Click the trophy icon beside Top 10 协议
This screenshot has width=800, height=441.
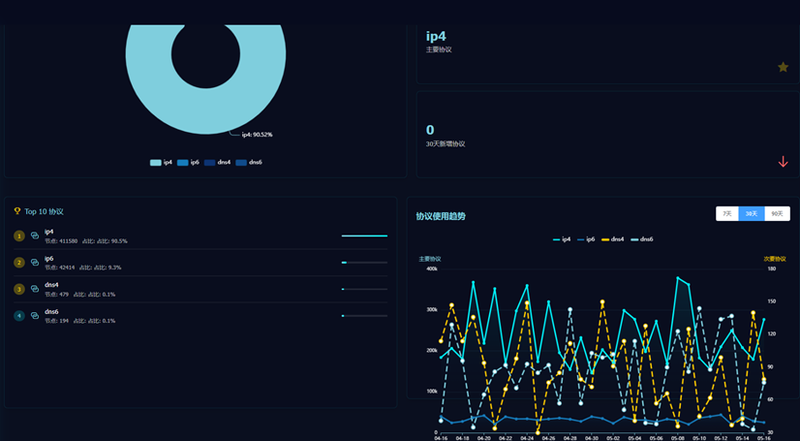(17, 211)
